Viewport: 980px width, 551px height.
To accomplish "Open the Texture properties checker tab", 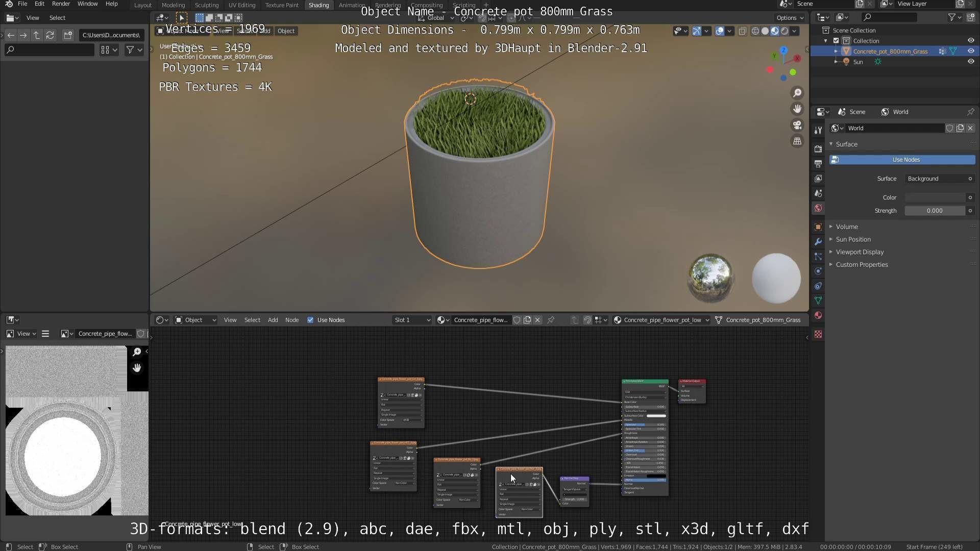I will click(818, 334).
